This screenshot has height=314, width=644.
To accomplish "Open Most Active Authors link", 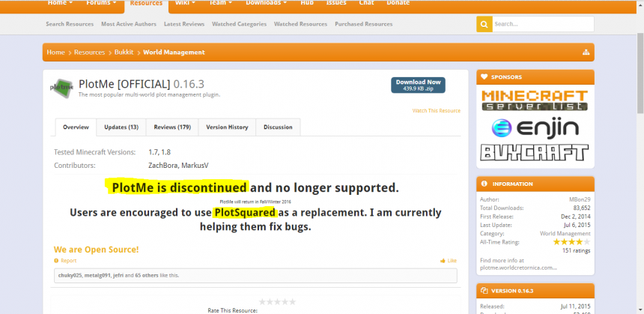I will (129, 24).
